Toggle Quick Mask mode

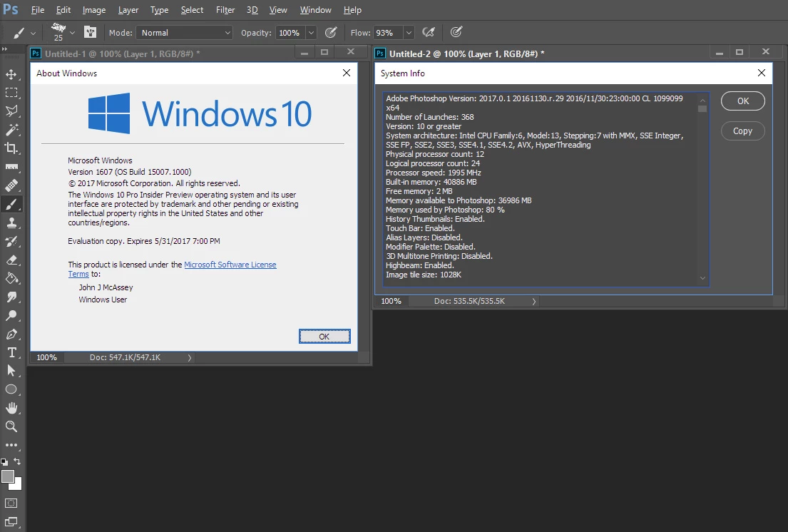pos(11,503)
